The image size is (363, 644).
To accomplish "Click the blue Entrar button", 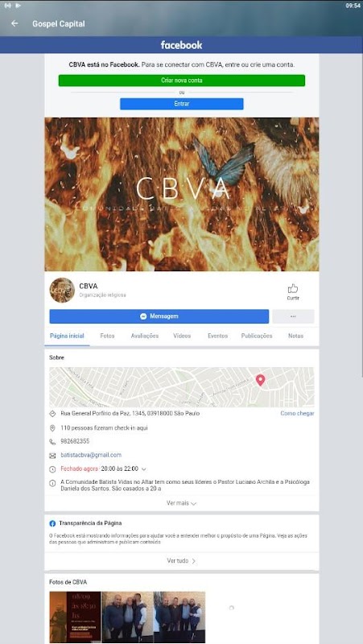I will click(182, 104).
